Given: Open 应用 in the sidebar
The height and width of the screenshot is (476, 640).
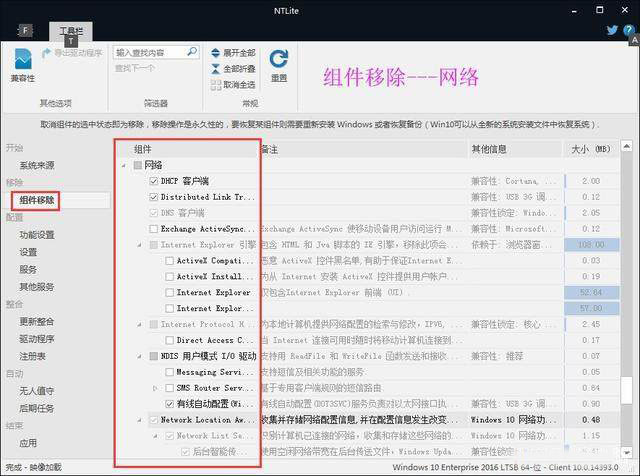Looking at the screenshot, I should [28, 443].
